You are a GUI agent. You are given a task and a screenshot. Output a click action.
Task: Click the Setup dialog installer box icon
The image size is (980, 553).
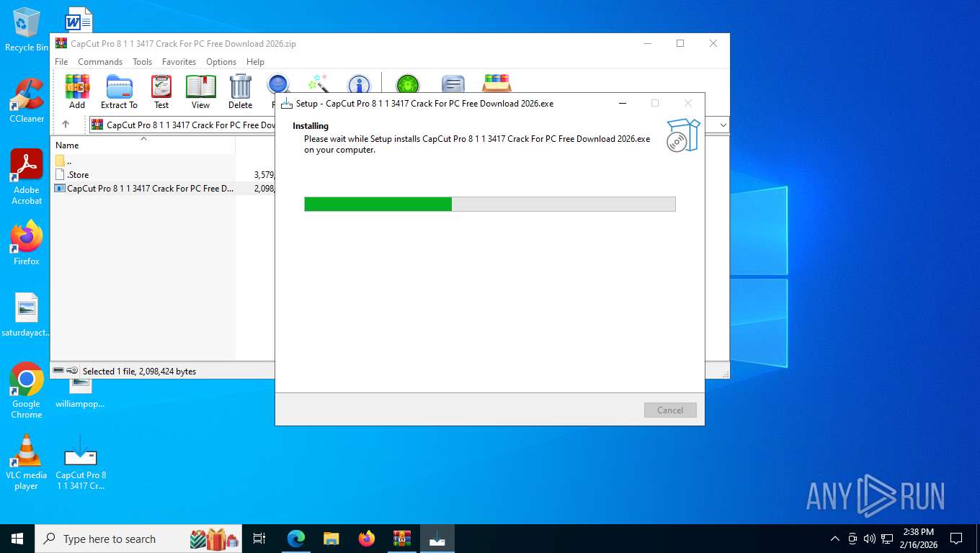click(682, 135)
